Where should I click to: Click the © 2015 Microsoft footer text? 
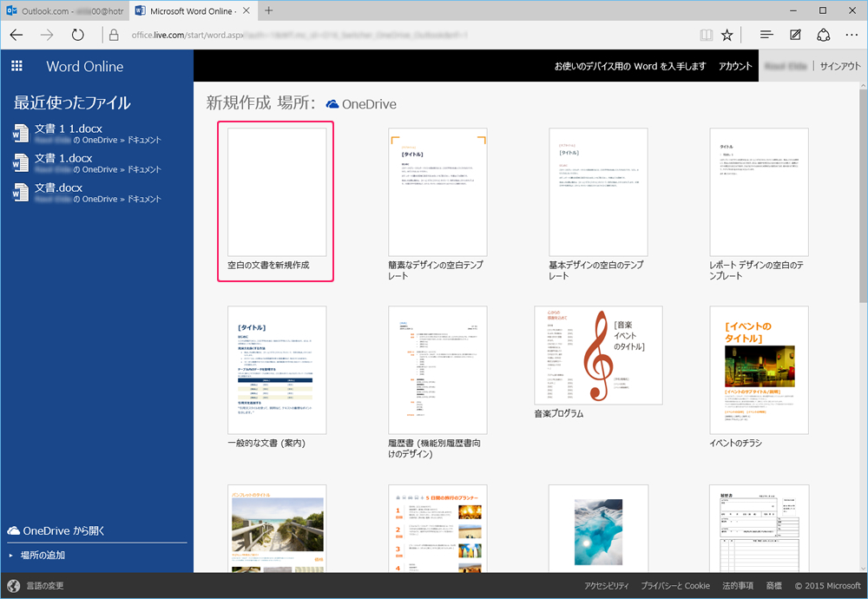(x=827, y=586)
